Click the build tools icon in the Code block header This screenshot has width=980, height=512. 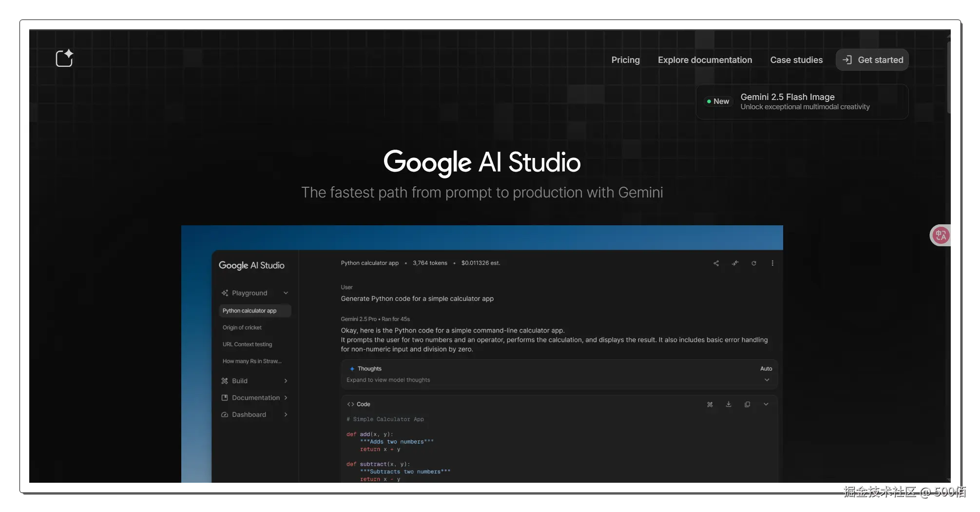coord(710,404)
